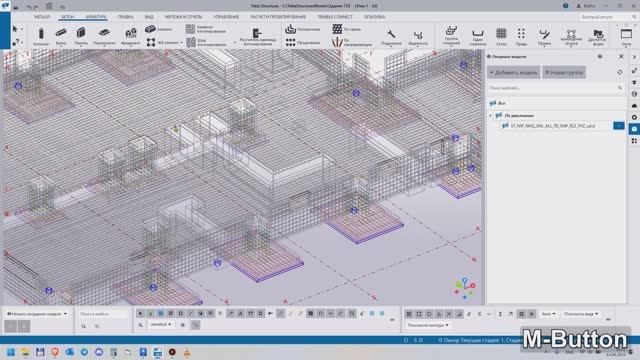Image resolution: width=640 pixels, height=360 pixels.
Task: Click the Добавить модель button
Action: point(513,72)
